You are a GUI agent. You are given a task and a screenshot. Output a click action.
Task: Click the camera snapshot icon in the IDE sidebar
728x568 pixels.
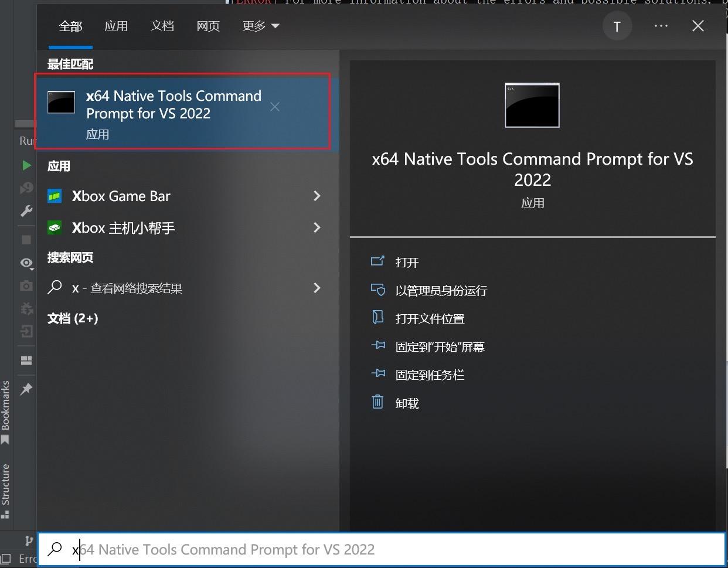[26, 285]
